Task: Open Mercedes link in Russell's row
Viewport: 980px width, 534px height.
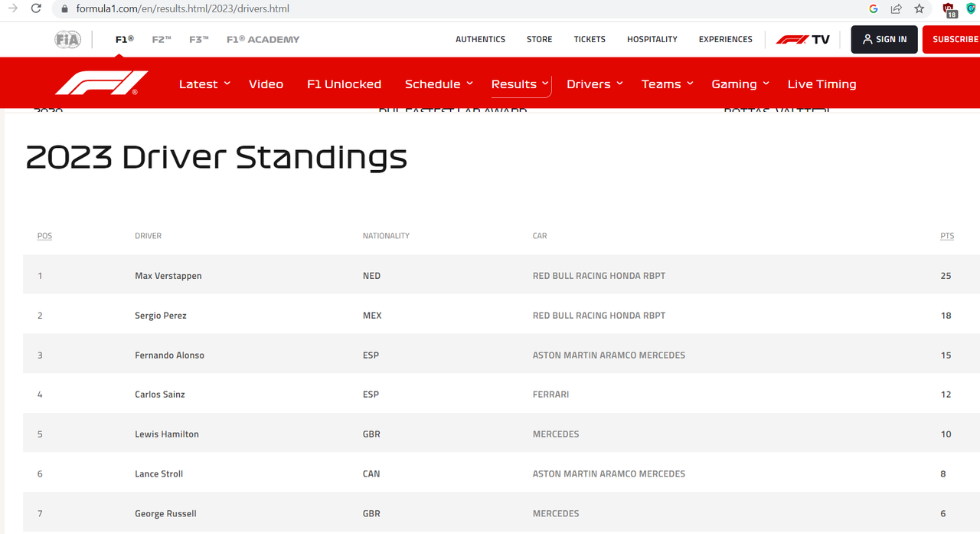Action: click(x=556, y=514)
